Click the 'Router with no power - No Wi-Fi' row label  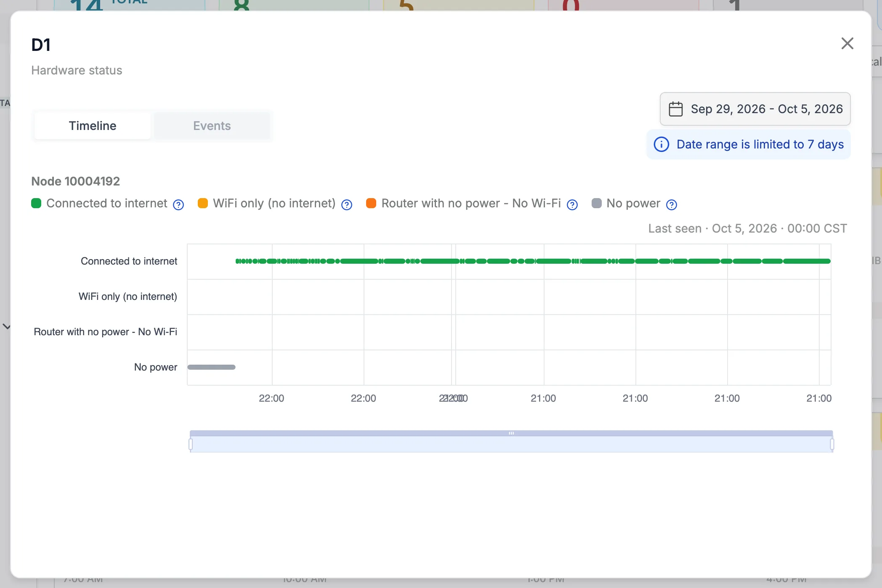(106, 332)
